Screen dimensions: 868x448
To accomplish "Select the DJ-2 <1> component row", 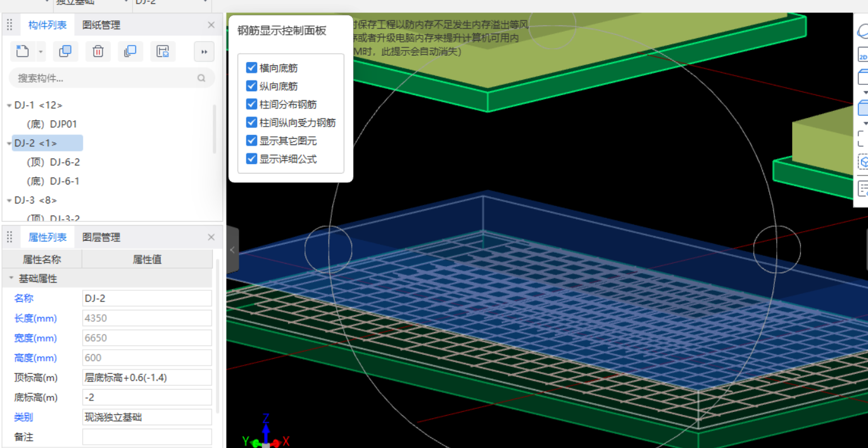I will tap(47, 143).
